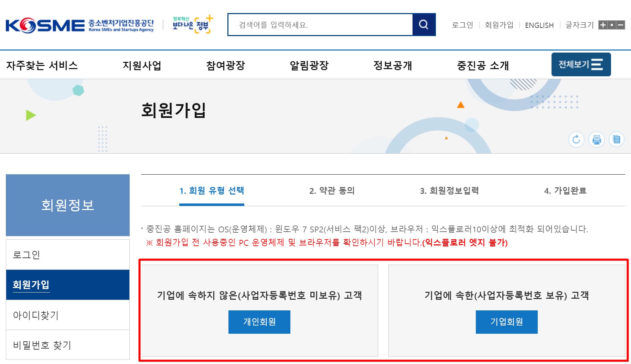Image resolution: width=631 pixels, height=364 pixels.
Task: Select the 1. 회원 유형 선택 step tab
Action: [212, 191]
